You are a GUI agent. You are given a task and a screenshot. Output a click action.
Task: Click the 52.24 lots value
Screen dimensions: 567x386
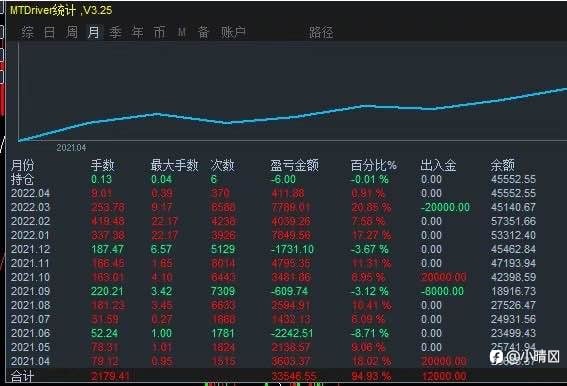105,333
